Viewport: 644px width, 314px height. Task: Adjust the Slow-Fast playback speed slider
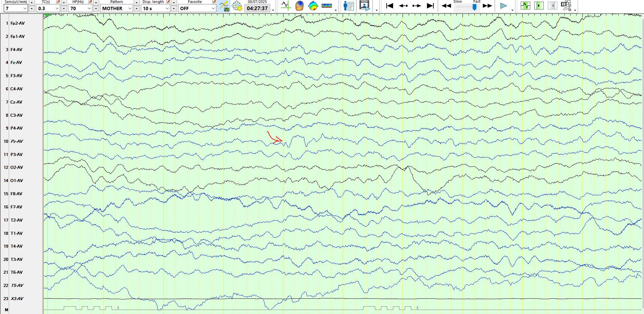pos(474,7)
